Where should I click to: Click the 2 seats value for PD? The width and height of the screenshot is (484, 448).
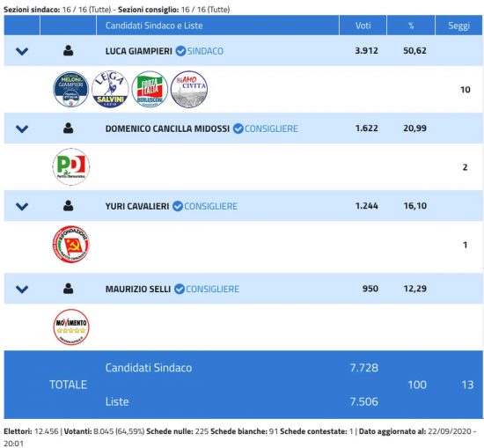tap(466, 167)
